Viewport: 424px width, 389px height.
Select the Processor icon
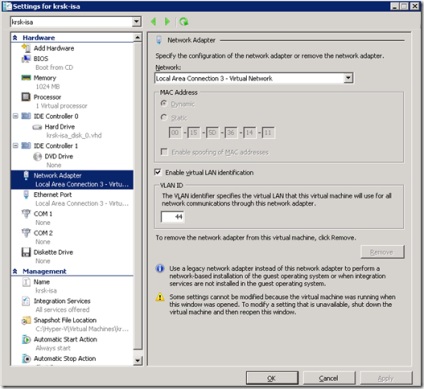(26, 97)
